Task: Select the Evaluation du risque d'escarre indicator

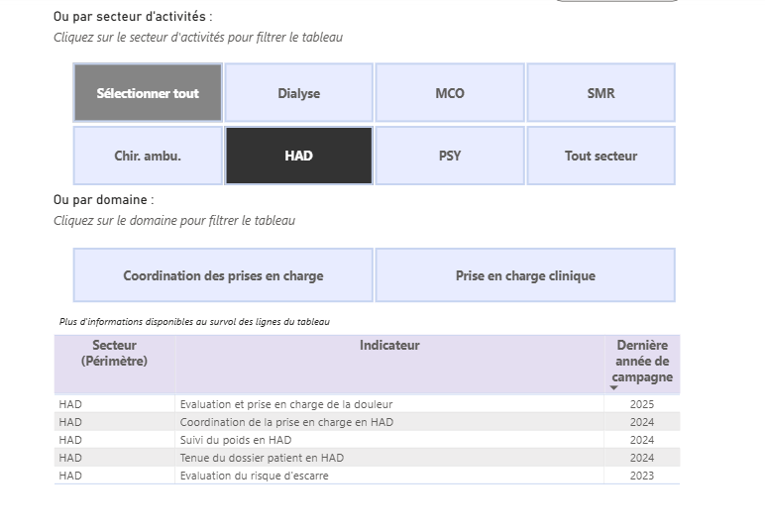Action: pyautogui.click(x=254, y=476)
